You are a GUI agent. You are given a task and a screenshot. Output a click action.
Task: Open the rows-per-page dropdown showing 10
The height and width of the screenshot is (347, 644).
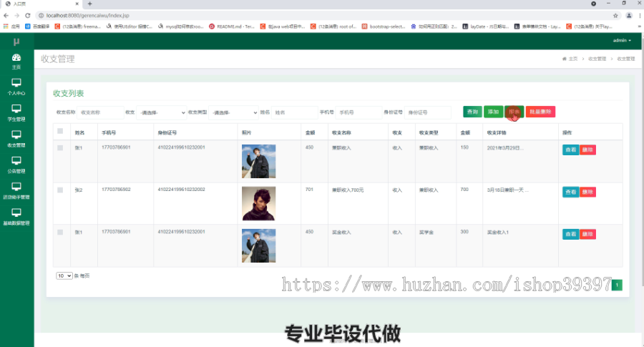coord(64,275)
